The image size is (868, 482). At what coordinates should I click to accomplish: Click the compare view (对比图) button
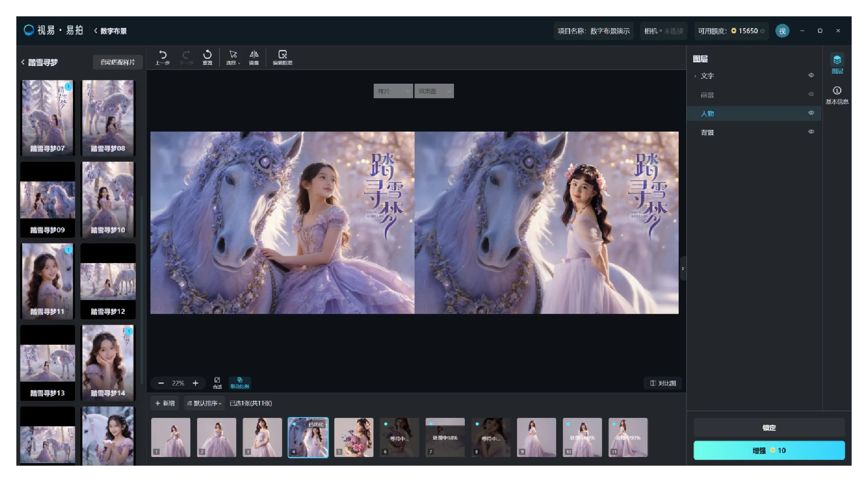click(663, 383)
